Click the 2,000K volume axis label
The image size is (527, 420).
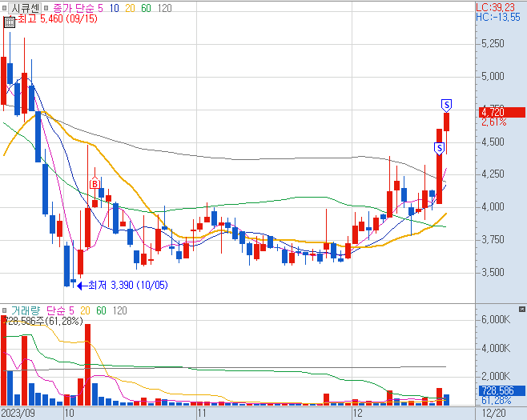496,376
